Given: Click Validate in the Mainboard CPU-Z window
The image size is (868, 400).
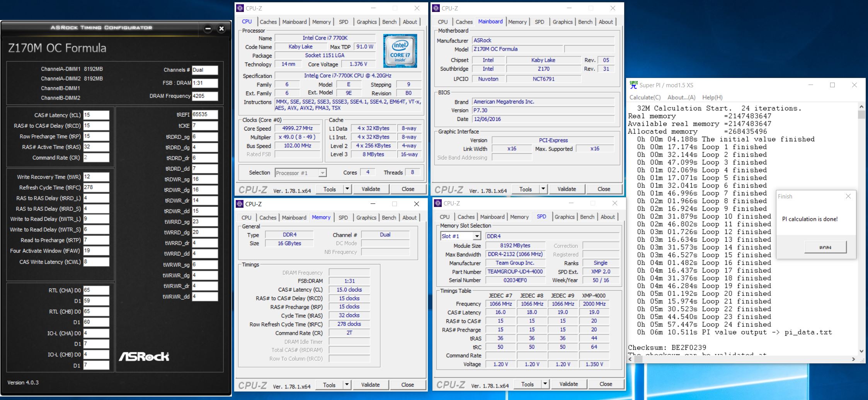Looking at the screenshot, I should click(x=567, y=189).
